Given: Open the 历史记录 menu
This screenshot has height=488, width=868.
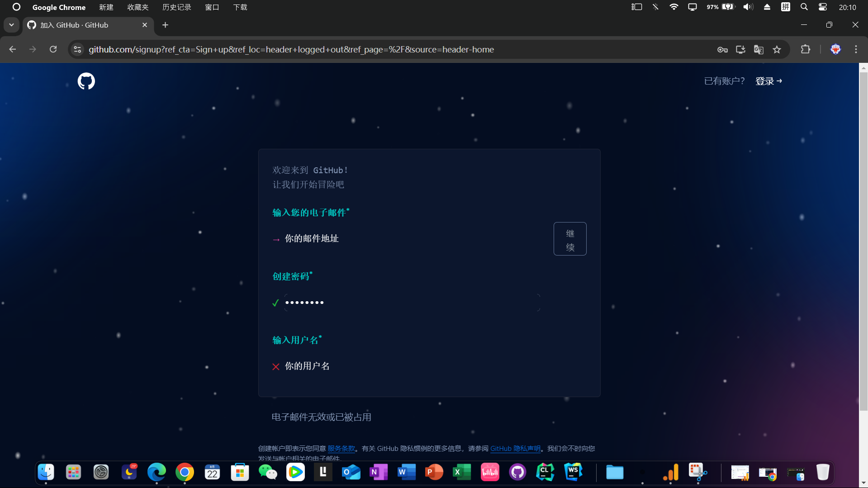Looking at the screenshot, I should point(177,7).
